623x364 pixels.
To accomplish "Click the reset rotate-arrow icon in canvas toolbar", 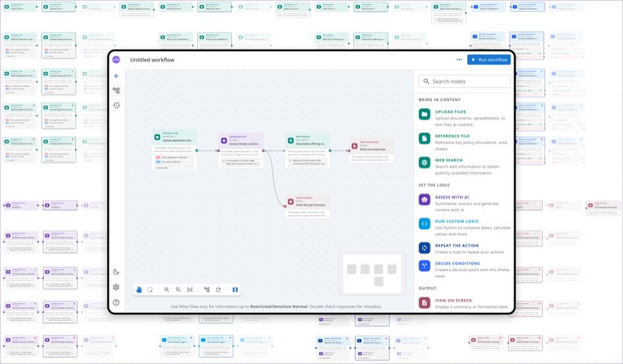I will coord(218,290).
